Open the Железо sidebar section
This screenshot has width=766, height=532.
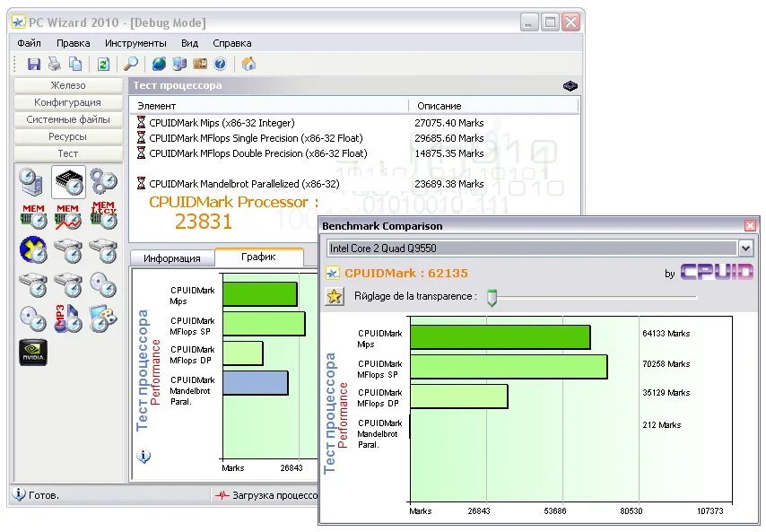click(x=68, y=85)
